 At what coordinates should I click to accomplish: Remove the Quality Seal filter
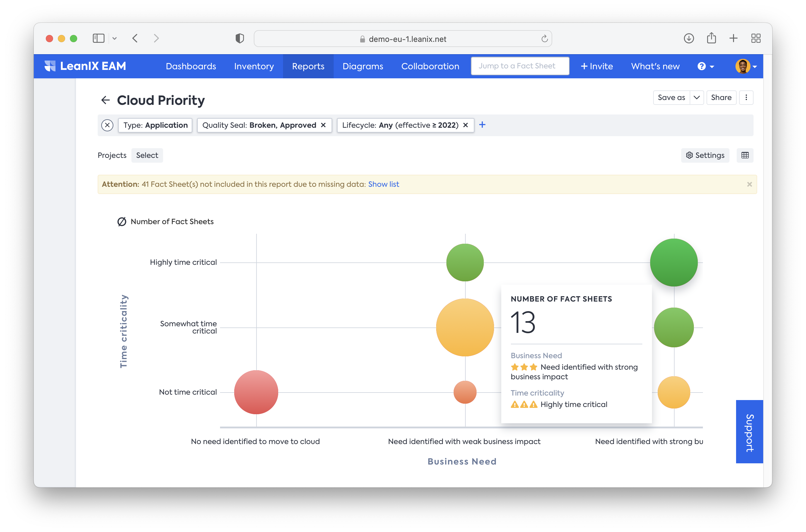tap(323, 125)
